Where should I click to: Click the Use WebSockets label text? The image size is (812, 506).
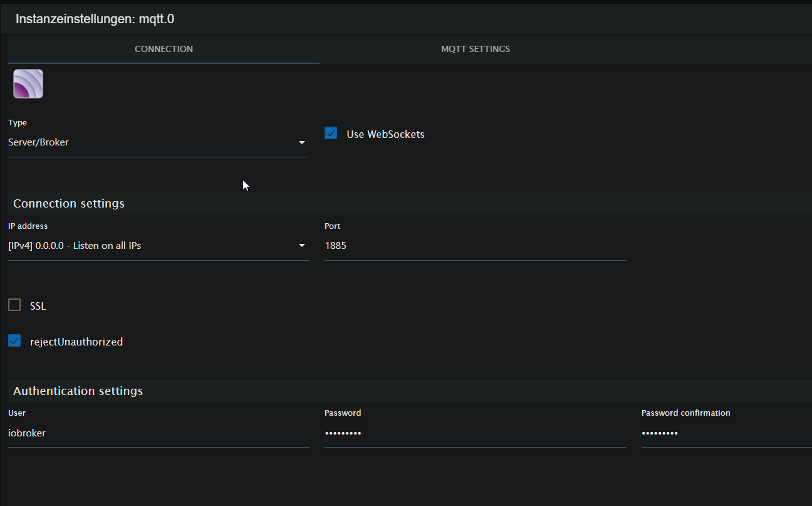coord(385,134)
